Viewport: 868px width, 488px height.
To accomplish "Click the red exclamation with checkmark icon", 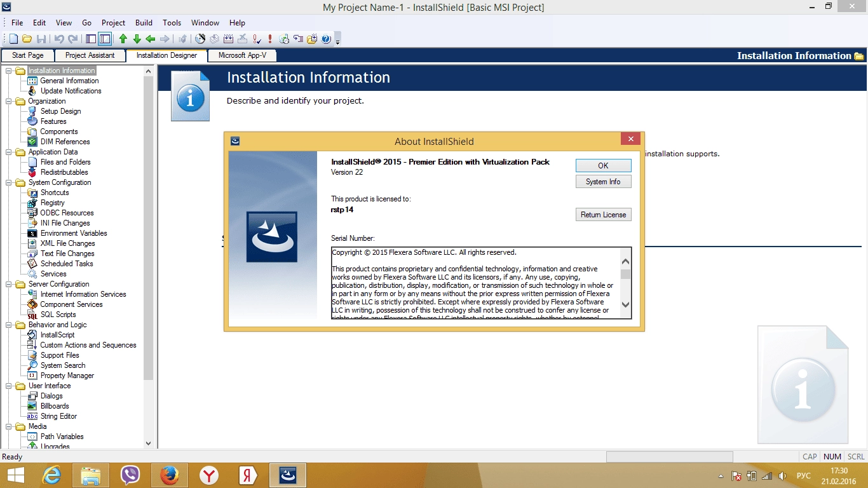I will (257, 39).
